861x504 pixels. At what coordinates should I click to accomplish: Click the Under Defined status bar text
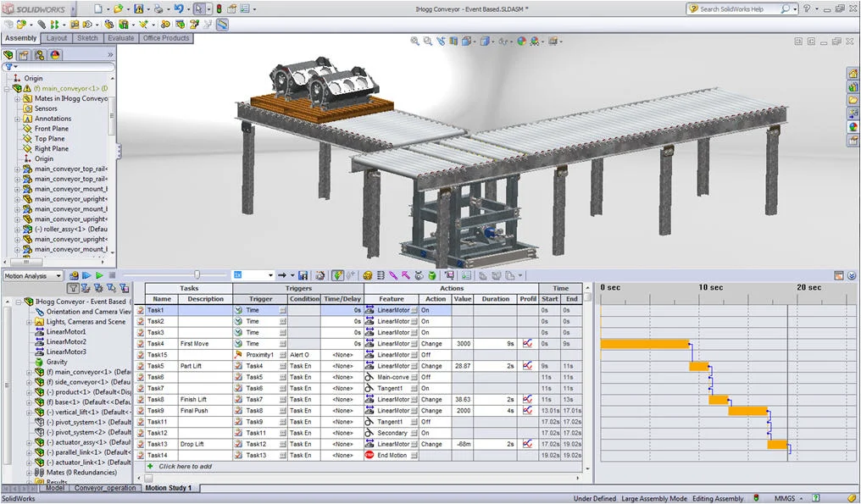point(595,498)
